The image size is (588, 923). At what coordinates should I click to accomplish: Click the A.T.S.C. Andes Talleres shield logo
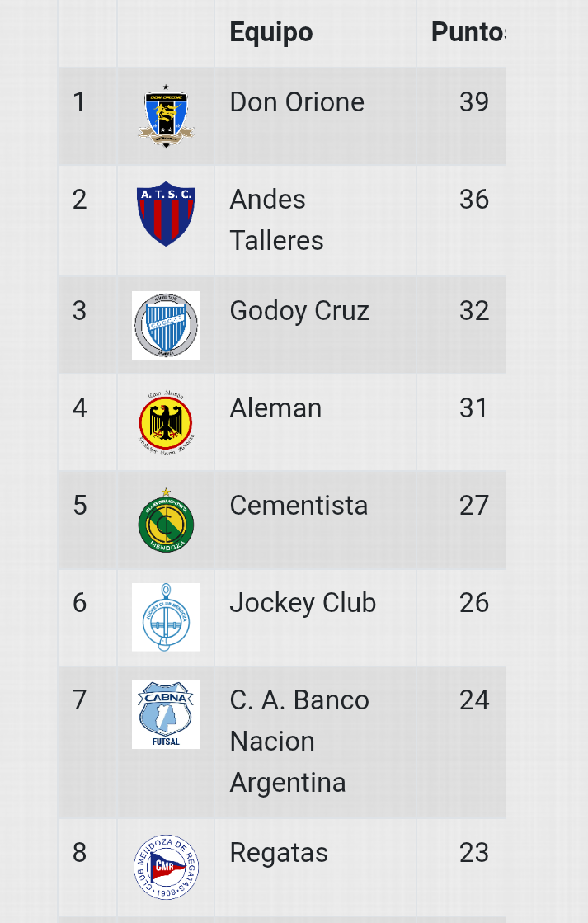[x=166, y=214]
